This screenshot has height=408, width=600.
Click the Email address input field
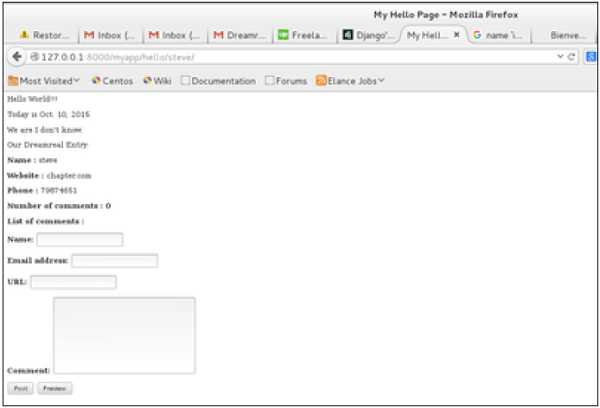114,261
